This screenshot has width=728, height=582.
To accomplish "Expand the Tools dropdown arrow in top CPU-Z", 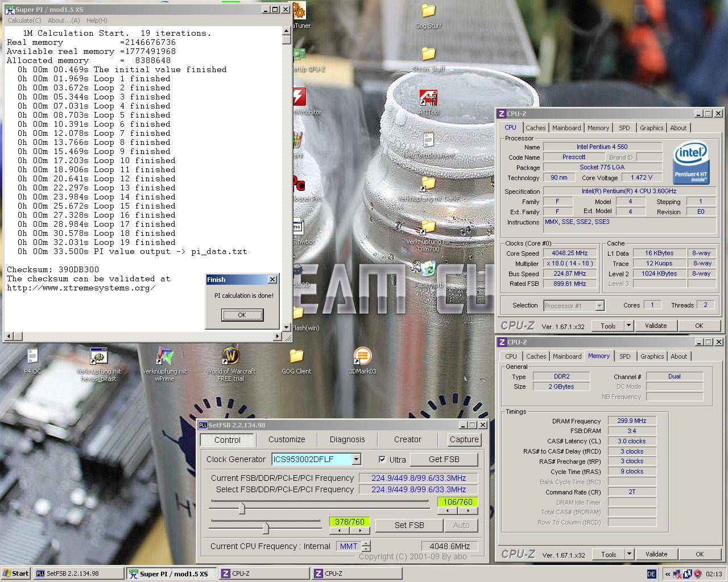I will [628, 326].
